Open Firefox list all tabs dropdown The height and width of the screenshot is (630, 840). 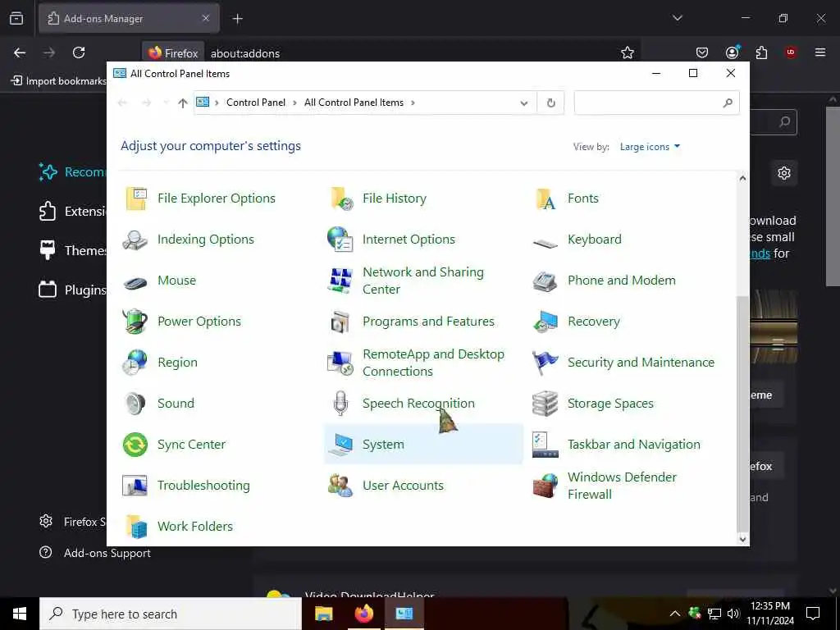click(678, 18)
